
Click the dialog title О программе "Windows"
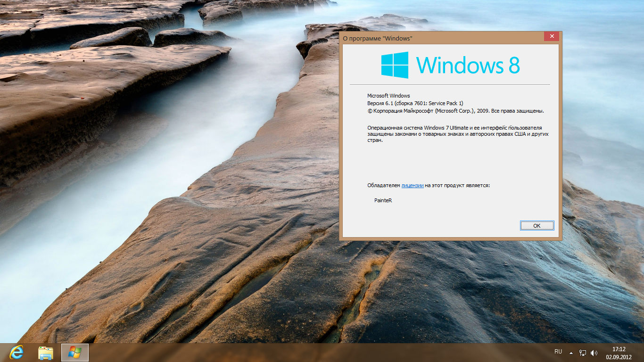[x=377, y=38]
